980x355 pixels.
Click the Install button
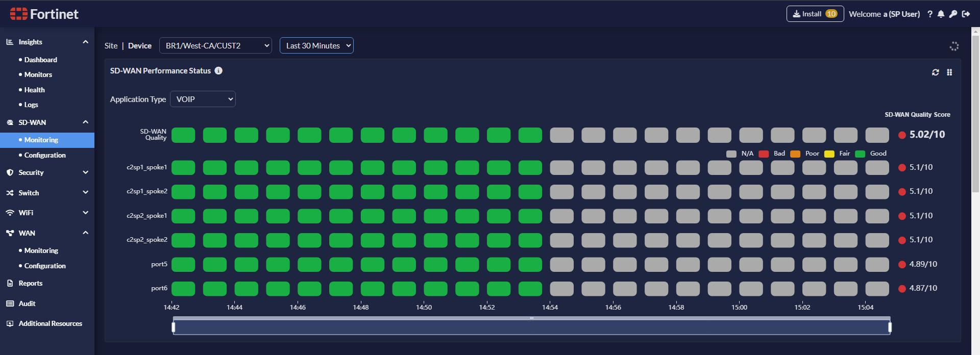tap(815, 14)
